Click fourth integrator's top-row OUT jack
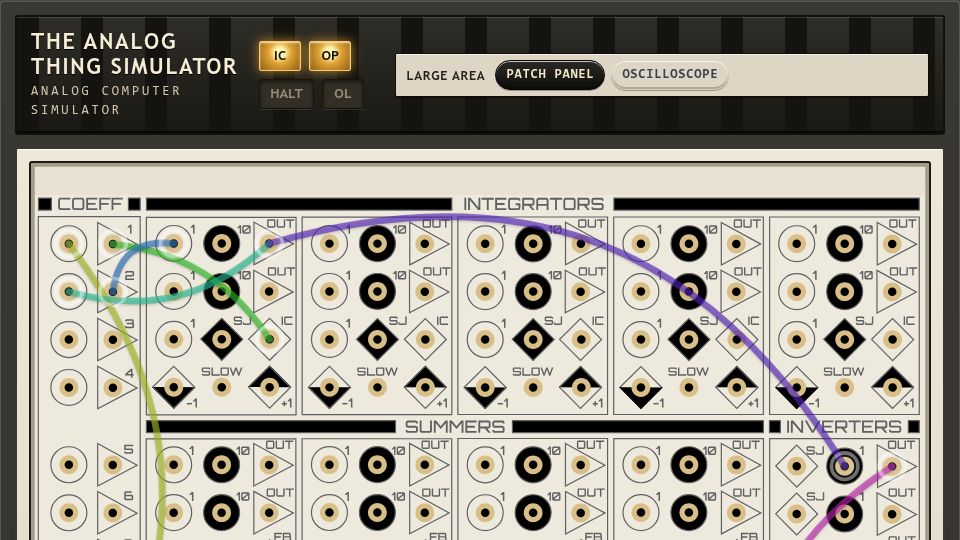The image size is (960, 540). click(x=736, y=244)
